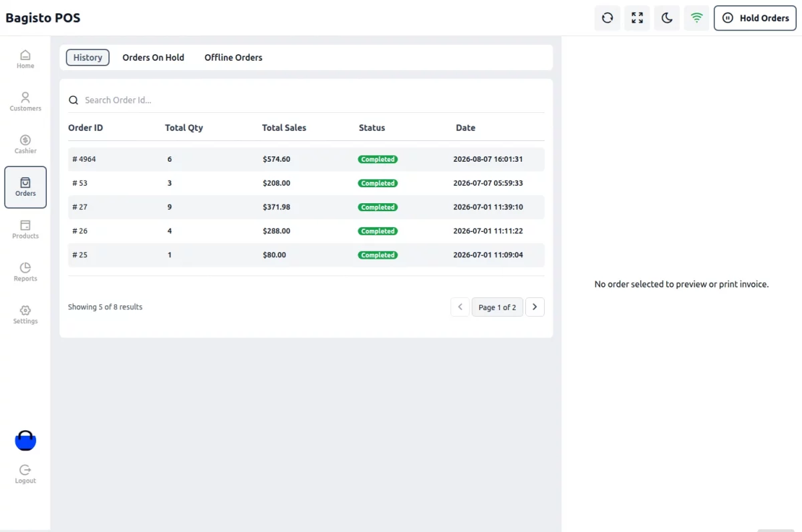Switch to Orders On Hold tab
The height and width of the screenshot is (532, 802).
153,57
